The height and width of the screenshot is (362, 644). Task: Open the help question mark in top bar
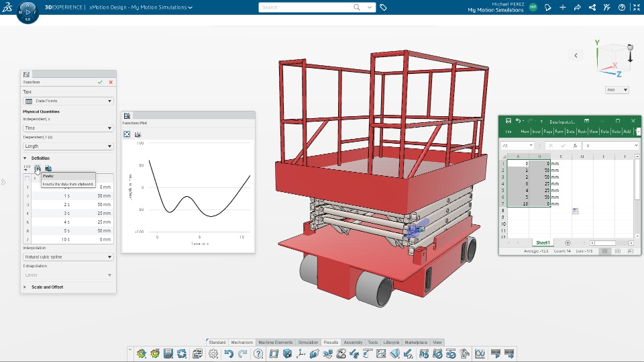622,7
